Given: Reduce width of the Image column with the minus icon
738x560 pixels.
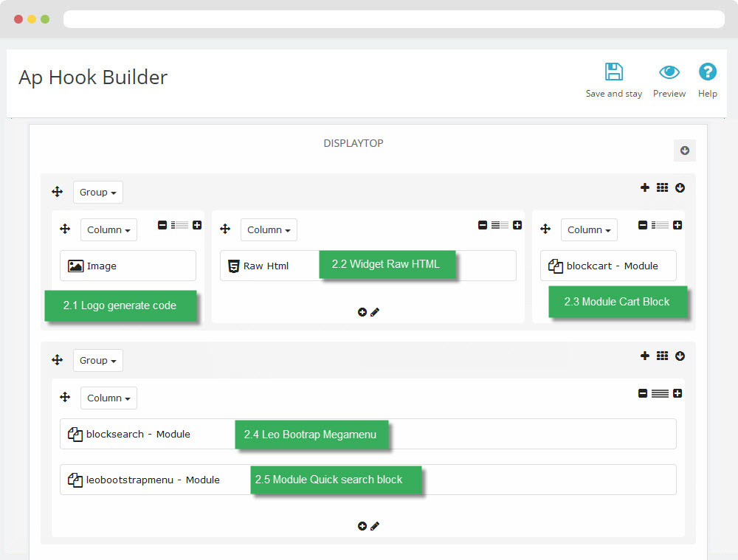Looking at the screenshot, I should [162, 225].
